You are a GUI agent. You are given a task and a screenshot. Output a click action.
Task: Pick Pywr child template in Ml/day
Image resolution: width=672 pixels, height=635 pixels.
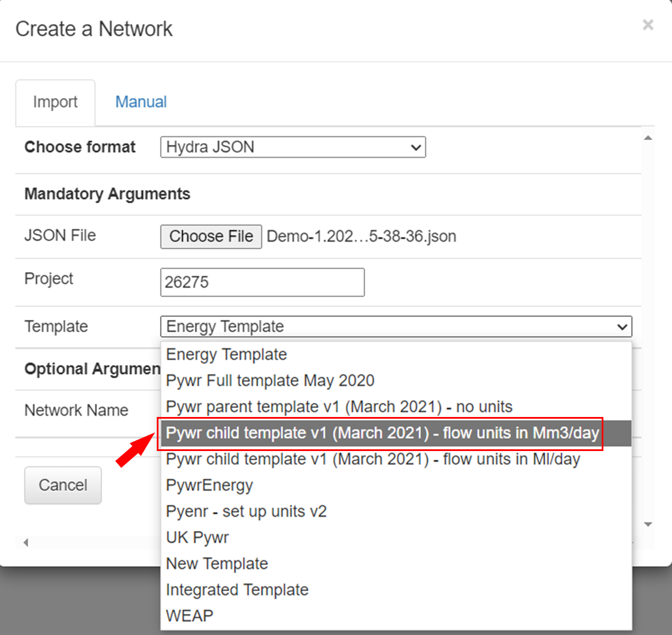tap(373, 459)
